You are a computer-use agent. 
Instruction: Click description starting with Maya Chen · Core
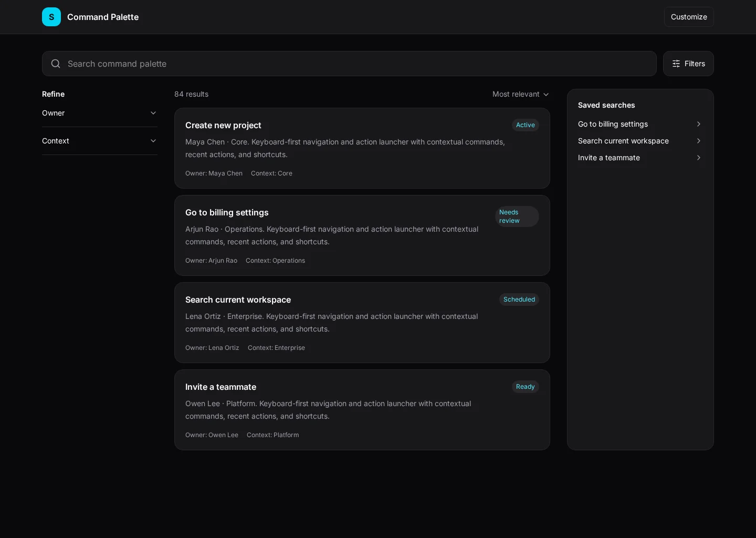point(345,148)
